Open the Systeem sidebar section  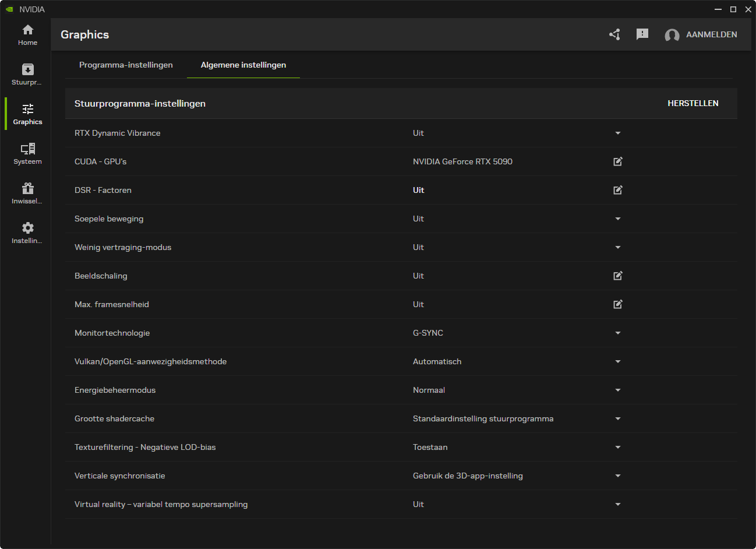tap(27, 154)
